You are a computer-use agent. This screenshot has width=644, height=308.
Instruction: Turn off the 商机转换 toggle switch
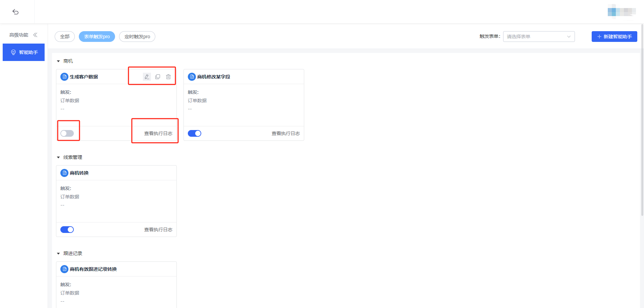tap(67, 230)
